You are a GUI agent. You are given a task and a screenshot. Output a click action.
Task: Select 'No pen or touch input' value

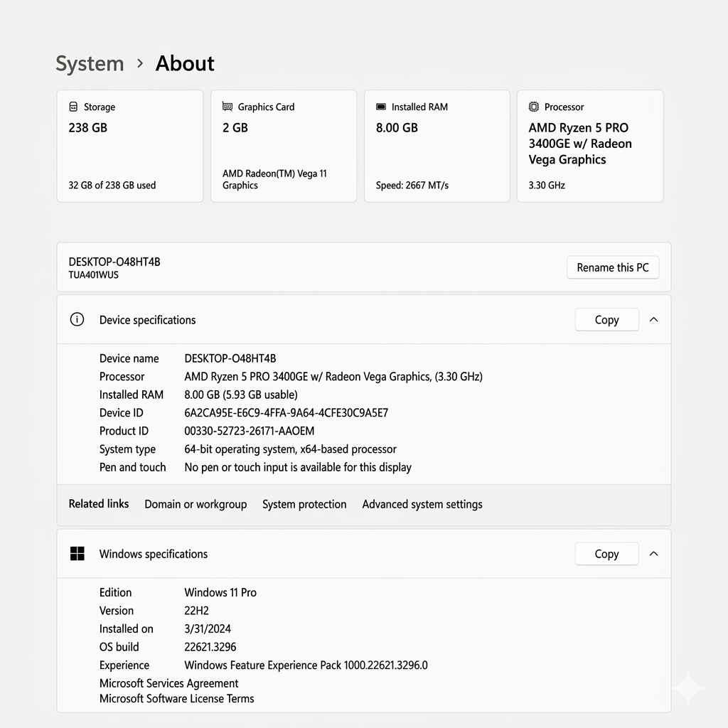tap(298, 467)
